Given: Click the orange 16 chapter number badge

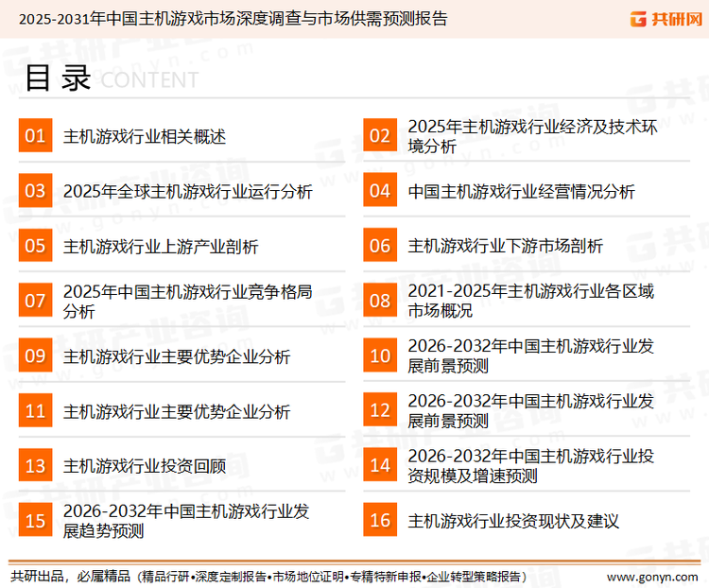Looking at the screenshot, I should click(380, 521).
